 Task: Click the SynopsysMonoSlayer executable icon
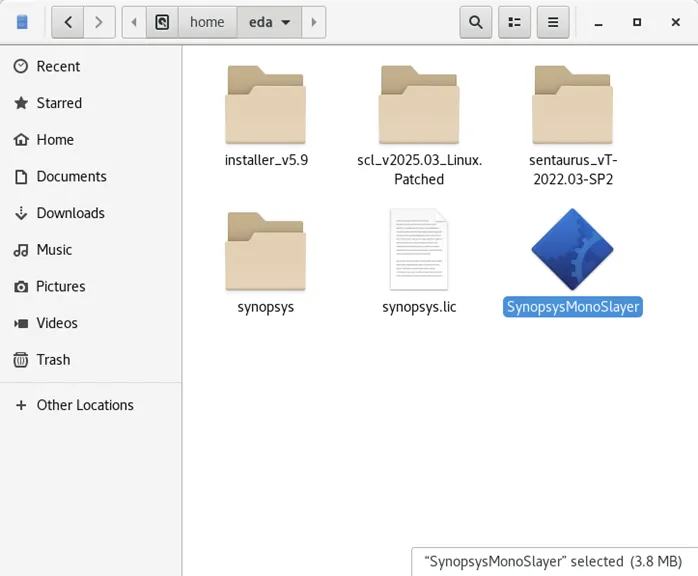(x=572, y=249)
